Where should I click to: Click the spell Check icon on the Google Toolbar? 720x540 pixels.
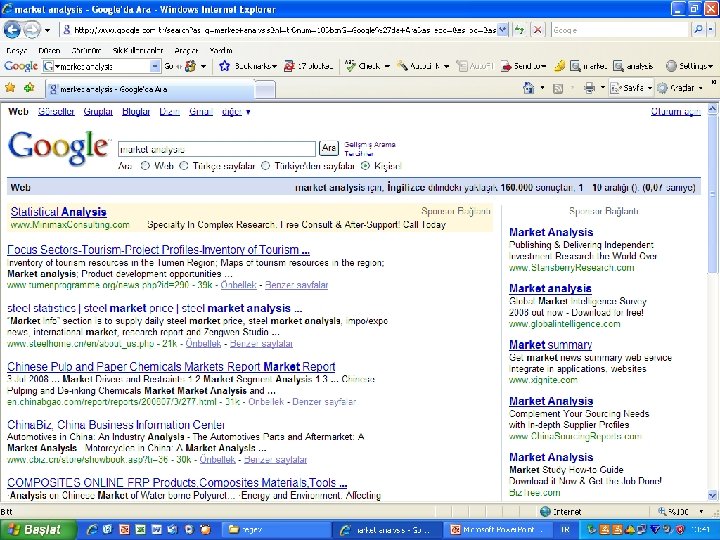351,66
